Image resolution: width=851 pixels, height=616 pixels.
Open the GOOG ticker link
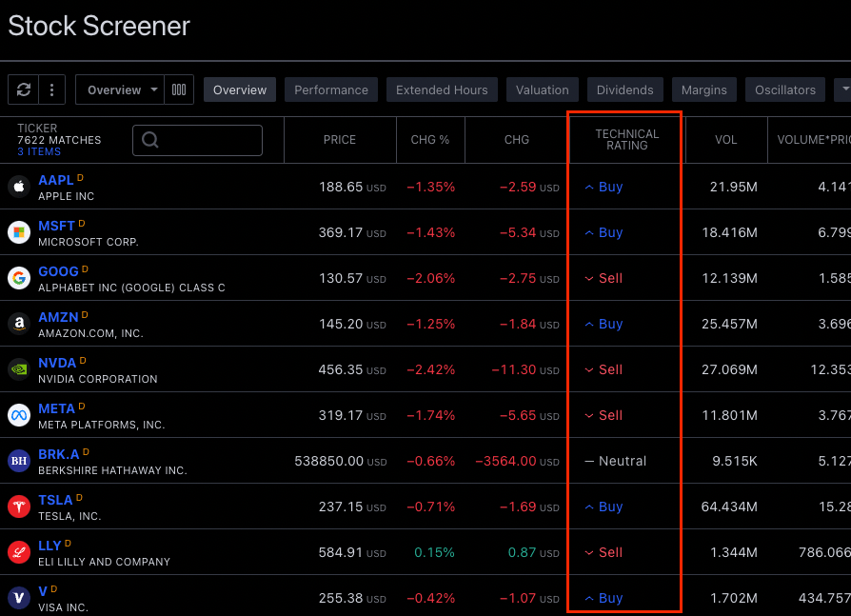[59, 271]
